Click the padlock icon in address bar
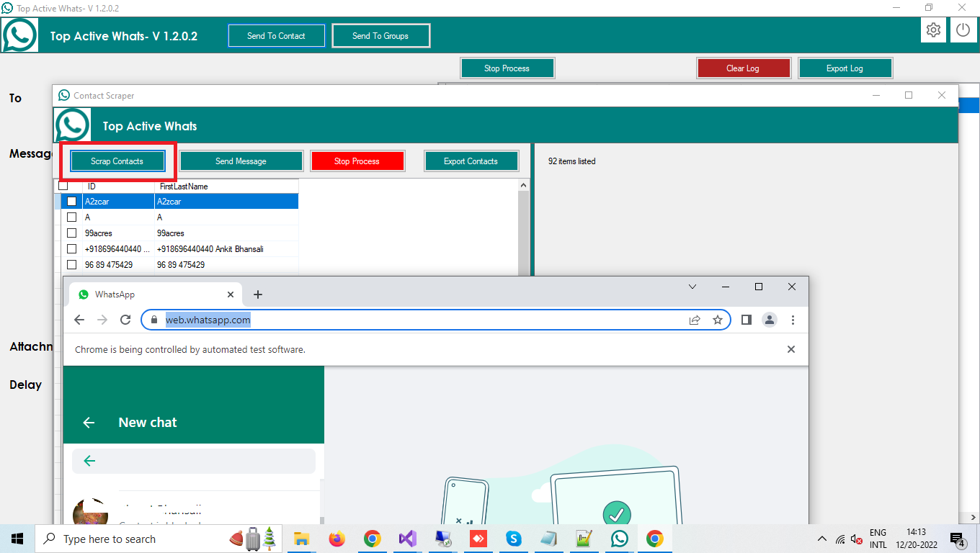The image size is (980, 553). point(154,320)
